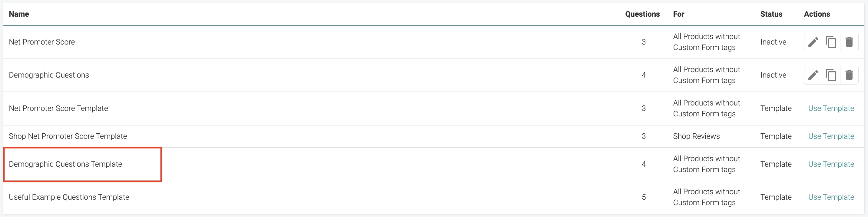The height and width of the screenshot is (217, 868).
Task: Duplicate the Net Promoter Score form
Action: [x=831, y=42]
